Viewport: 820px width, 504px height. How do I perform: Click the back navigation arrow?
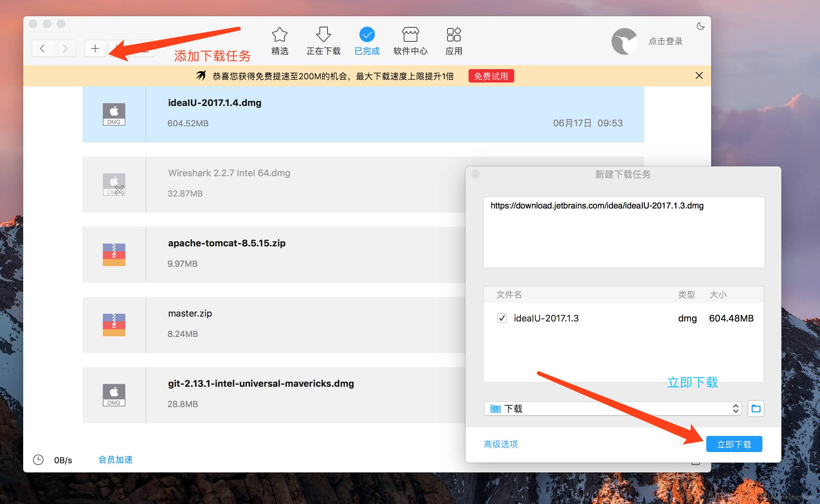(x=41, y=48)
